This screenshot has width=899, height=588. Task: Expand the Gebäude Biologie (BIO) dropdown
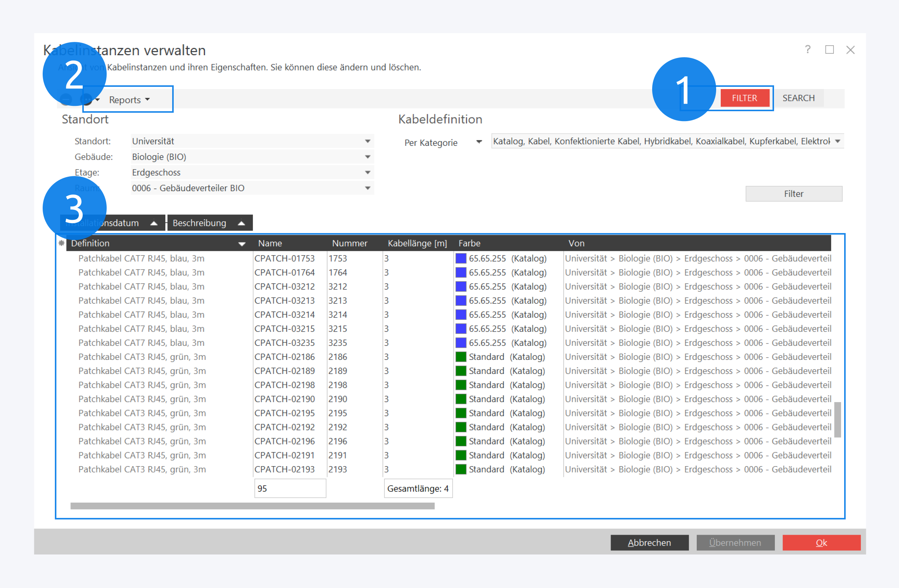[367, 157]
